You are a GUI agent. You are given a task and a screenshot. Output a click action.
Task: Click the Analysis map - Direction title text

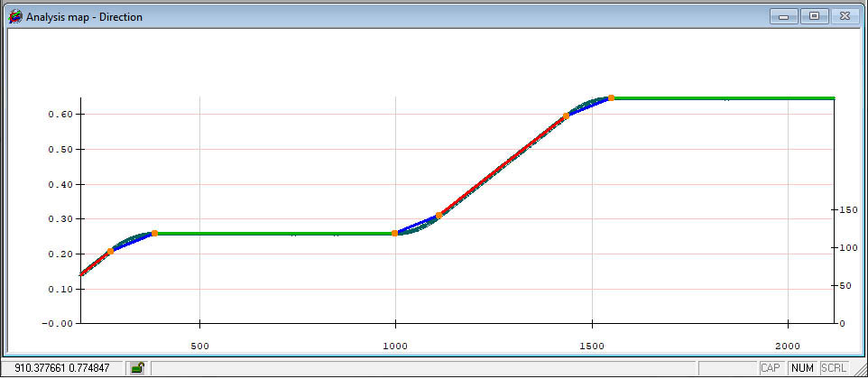(x=84, y=17)
